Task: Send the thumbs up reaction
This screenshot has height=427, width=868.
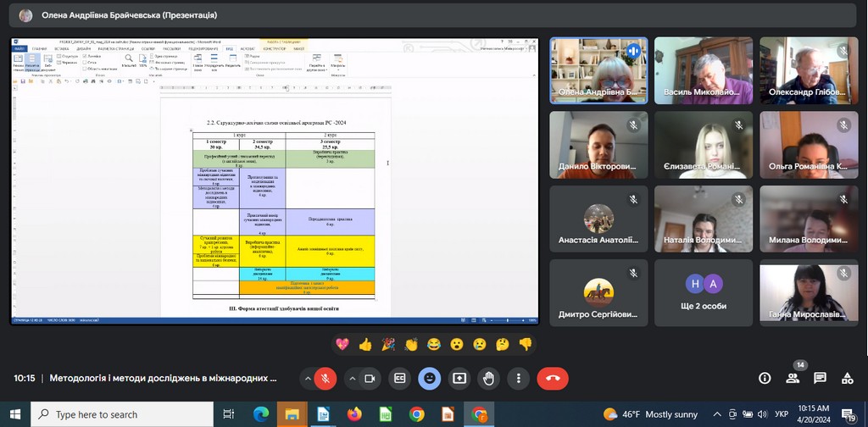Action: coord(365,344)
